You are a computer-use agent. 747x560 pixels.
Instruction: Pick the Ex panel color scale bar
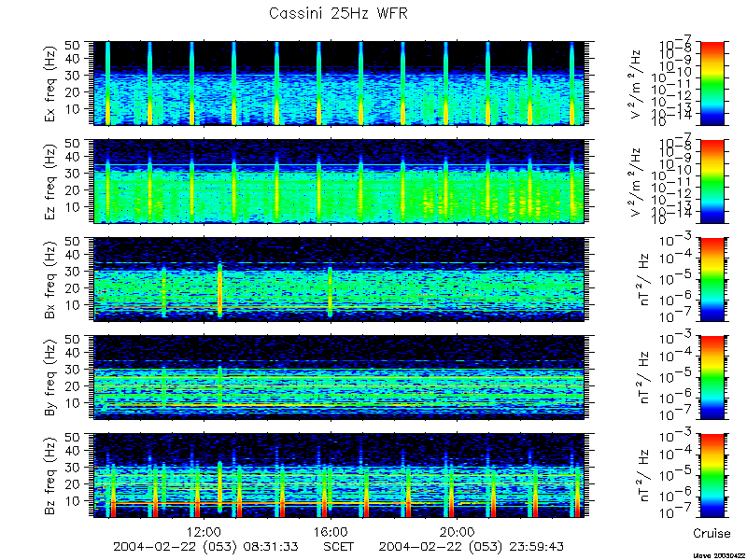pos(712,83)
